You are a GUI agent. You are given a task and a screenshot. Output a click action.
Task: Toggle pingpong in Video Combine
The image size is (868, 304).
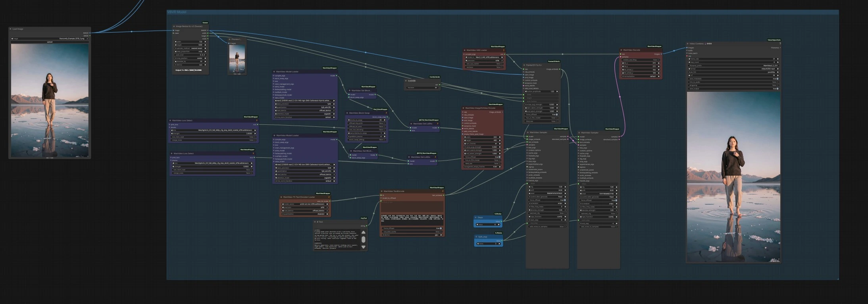(x=733, y=85)
